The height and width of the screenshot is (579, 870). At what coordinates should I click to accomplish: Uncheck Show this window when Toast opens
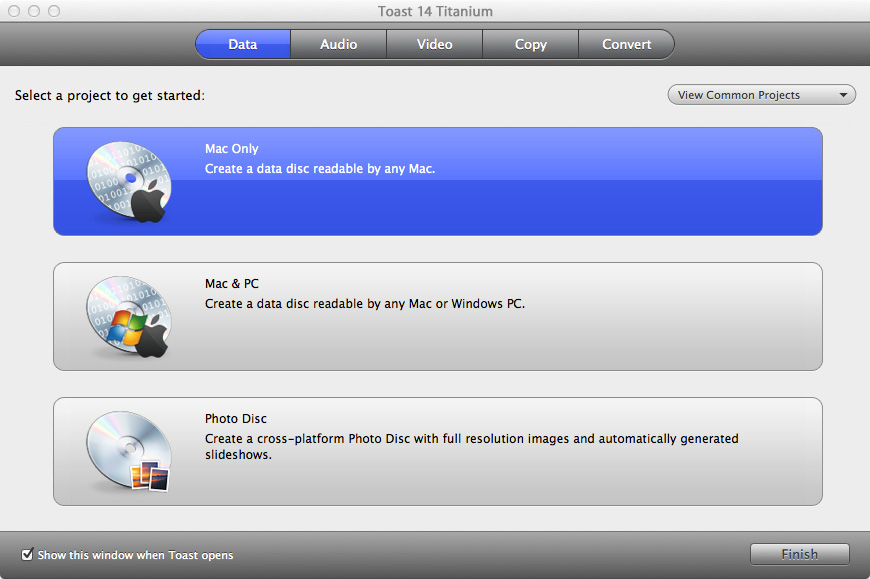click(27, 555)
